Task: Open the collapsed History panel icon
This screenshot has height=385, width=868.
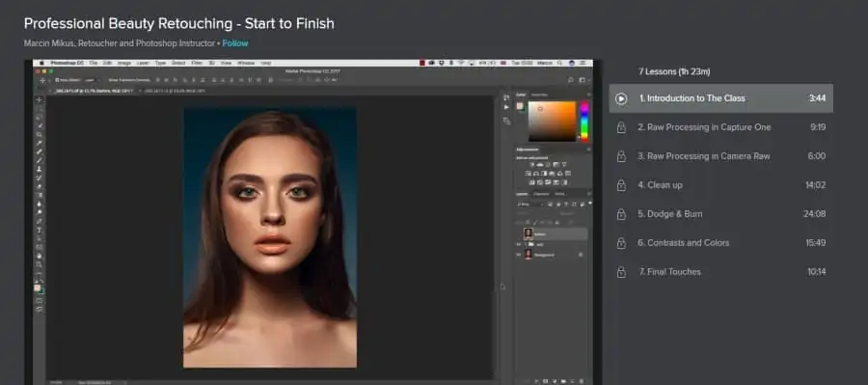Action: tap(506, 97)
